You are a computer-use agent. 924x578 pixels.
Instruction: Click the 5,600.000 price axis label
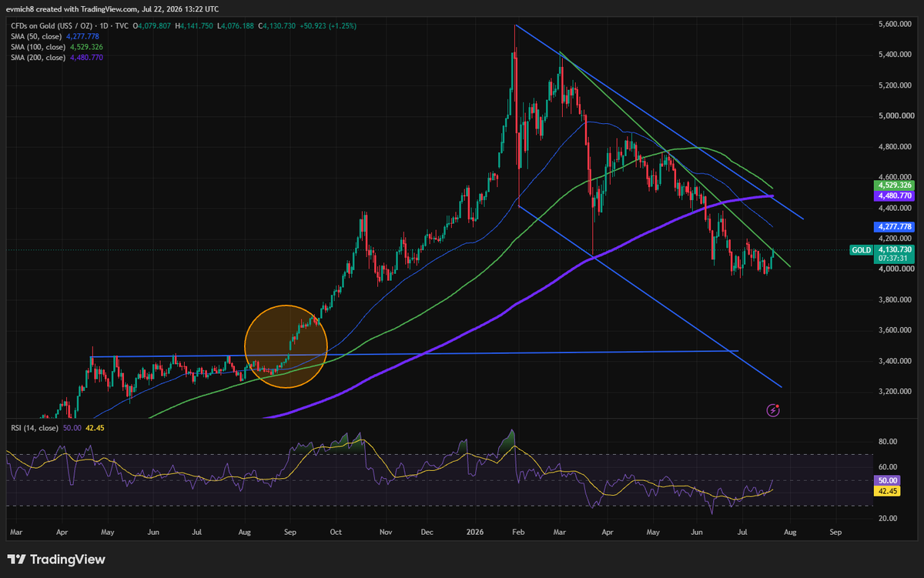click(895, 25)
